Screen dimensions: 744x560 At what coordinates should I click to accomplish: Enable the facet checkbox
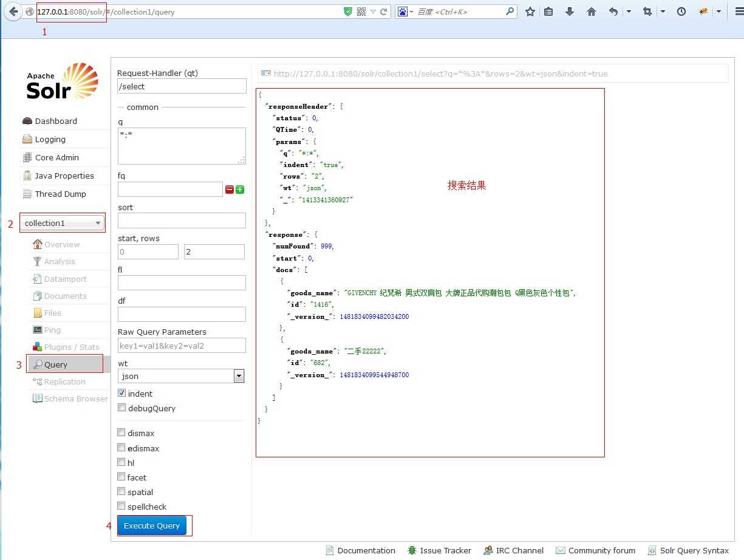122,477
